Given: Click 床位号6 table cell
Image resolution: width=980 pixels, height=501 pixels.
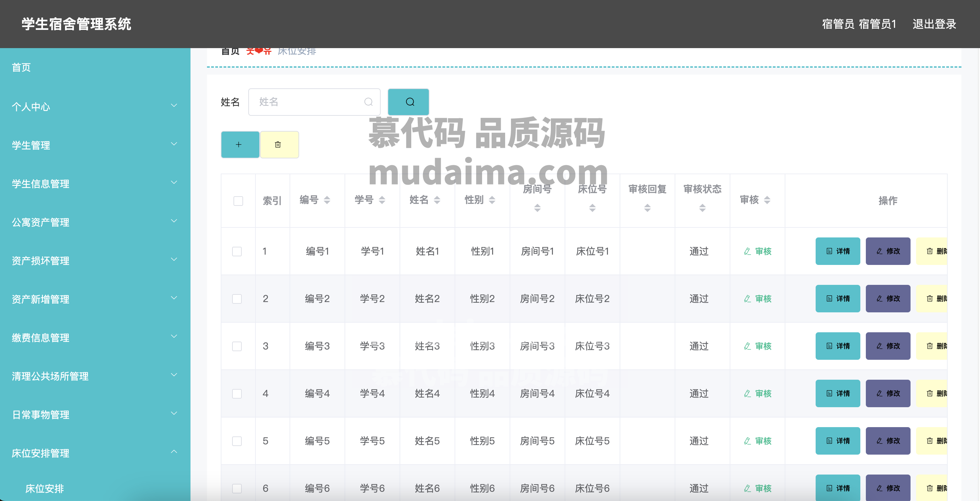Looking at the screenshot, I should (x=592, y=488).
